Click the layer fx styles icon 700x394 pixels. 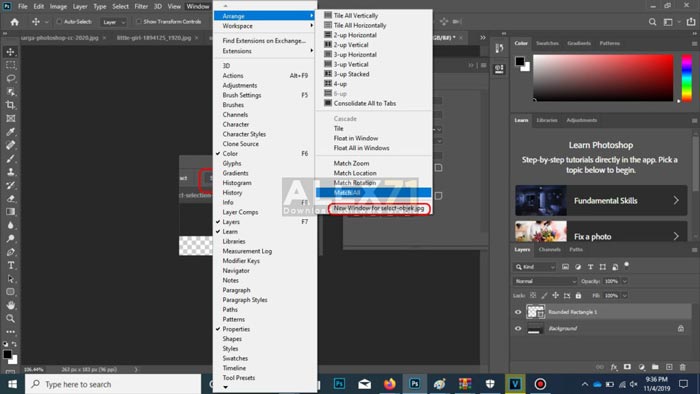click(x=614, y=367)
